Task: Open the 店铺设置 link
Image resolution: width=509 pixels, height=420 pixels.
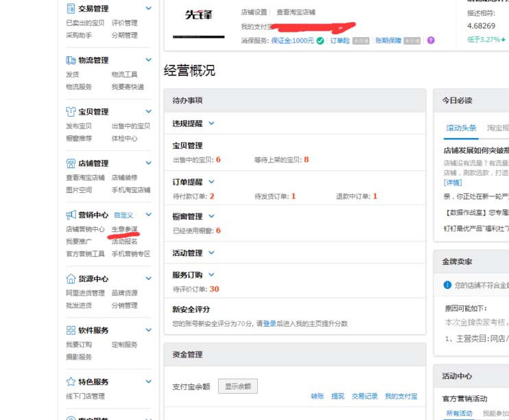Action: pos(254,12)
